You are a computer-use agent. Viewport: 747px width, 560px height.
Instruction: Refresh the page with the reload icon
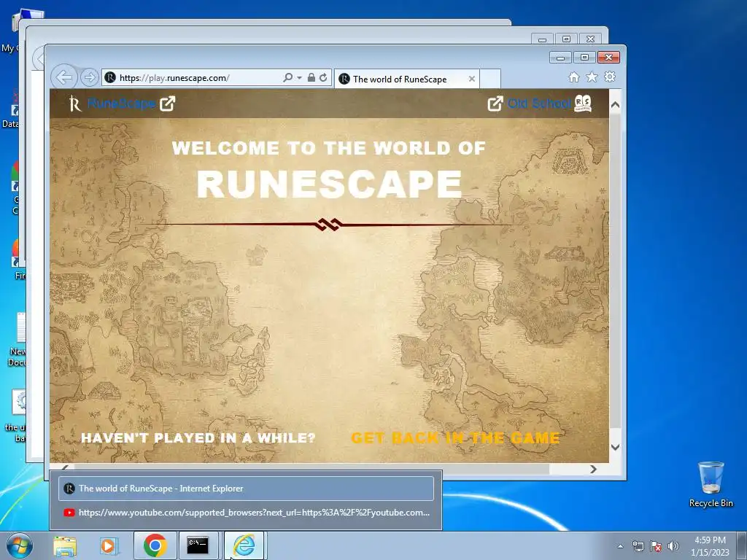[x=323, y=77]
